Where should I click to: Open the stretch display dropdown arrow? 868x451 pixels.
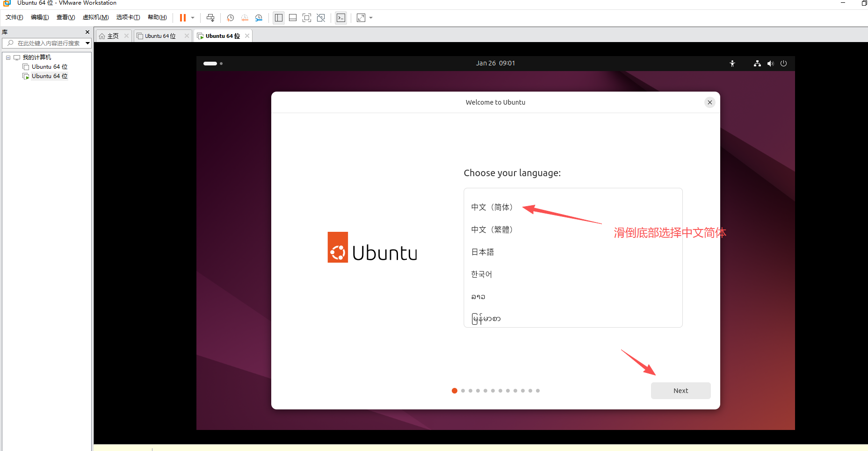click(x=371, y=18)
